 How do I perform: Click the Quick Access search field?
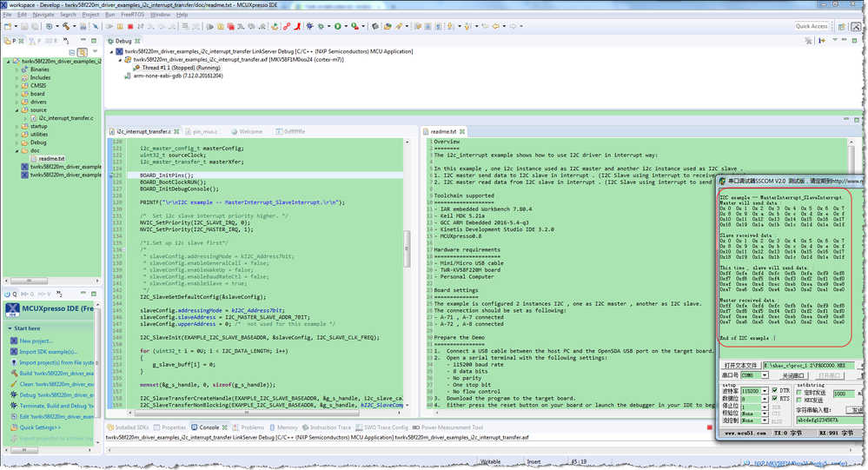pos(812,26)
